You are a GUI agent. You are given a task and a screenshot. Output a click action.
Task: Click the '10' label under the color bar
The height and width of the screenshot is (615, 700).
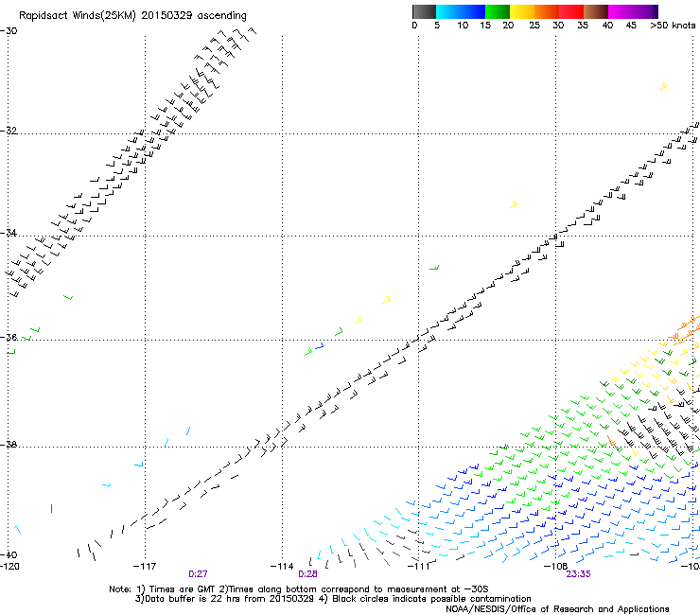[463, 26]
